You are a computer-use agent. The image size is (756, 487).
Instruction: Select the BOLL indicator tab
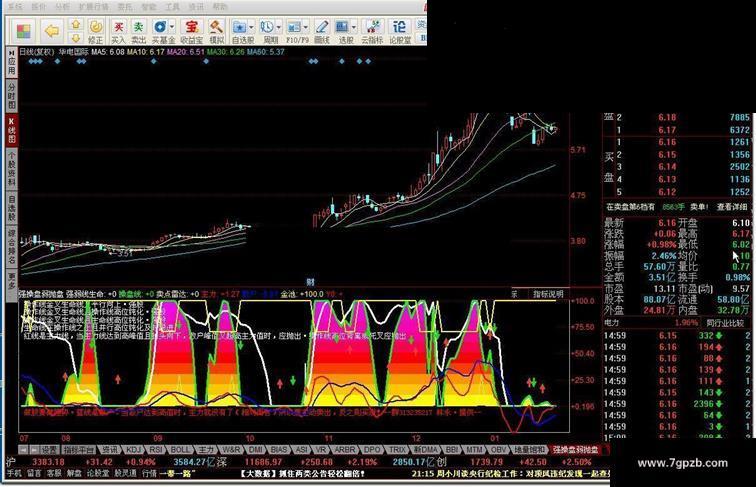coord(181,449)
